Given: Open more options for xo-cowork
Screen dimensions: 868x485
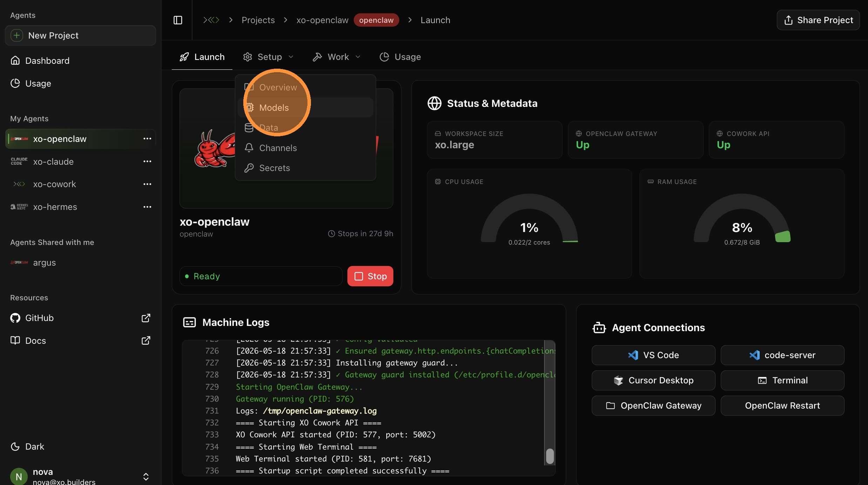Looking at the screenshot, I should click(x=147, y=184).
